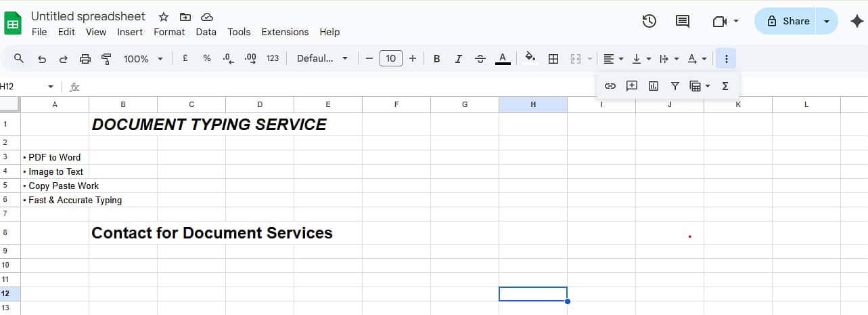
Task: Collapse the three-dot more toolbar options
Action: point(726,59)
